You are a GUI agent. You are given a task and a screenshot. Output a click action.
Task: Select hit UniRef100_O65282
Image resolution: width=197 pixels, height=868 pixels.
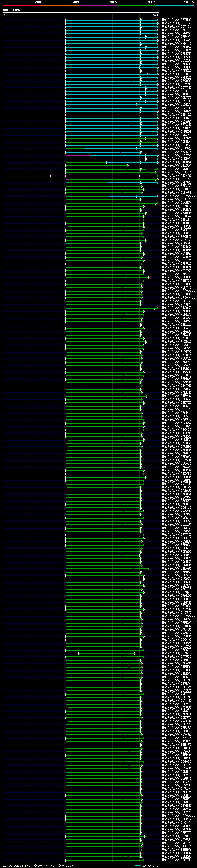(x=177, y=61)
